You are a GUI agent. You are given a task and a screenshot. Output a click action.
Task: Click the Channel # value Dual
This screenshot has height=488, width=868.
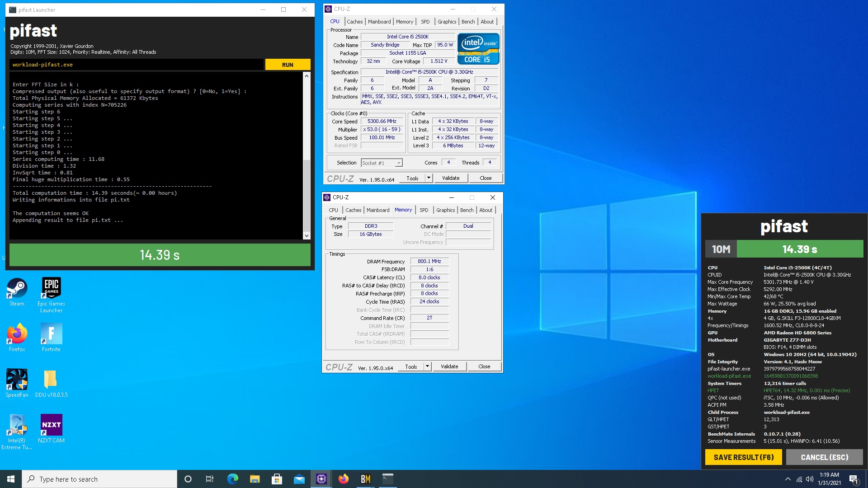pos(468,226)
